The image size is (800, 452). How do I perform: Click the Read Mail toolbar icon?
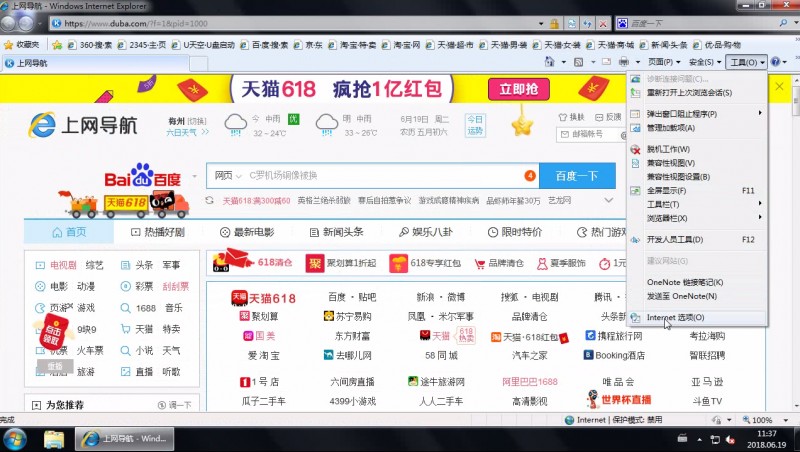606,62
